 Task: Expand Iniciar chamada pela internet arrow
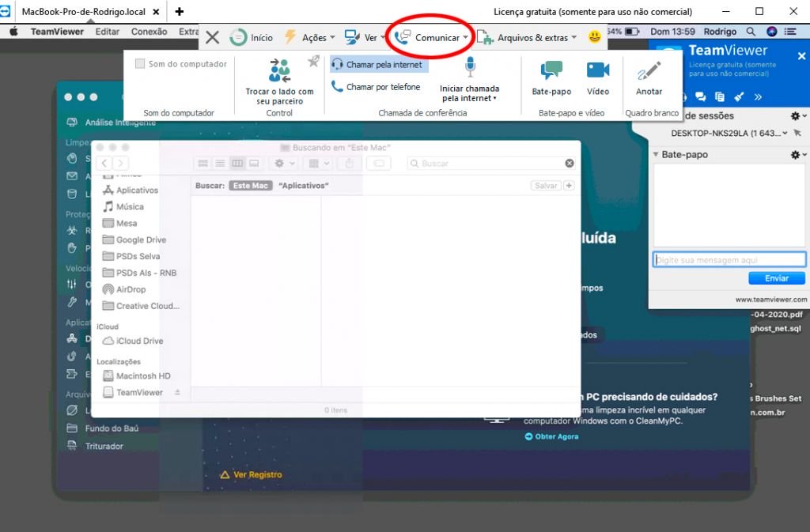[495, 99]
